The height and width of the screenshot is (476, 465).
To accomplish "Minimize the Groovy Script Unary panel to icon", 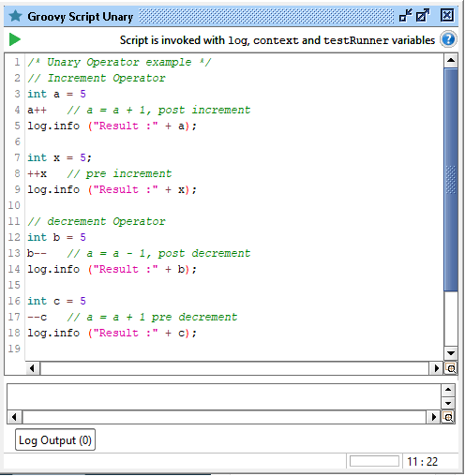I will tap(406, 15).
